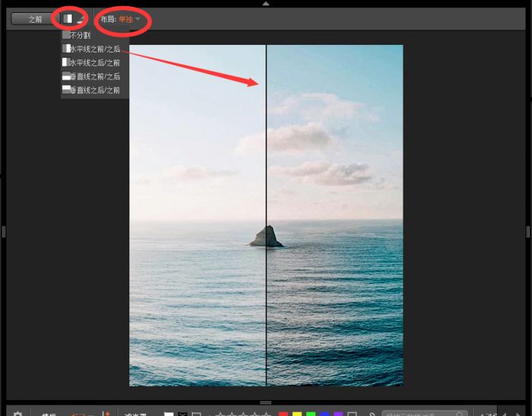Expand the right side panel handle
The width and height of the screenshot is (532, 416).
tap(528, 231)
